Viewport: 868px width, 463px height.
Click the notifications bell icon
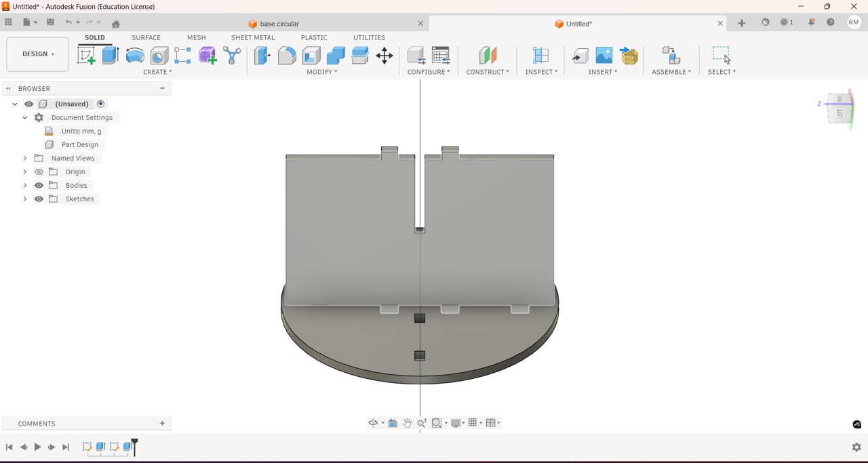click(x=812, y=22)
